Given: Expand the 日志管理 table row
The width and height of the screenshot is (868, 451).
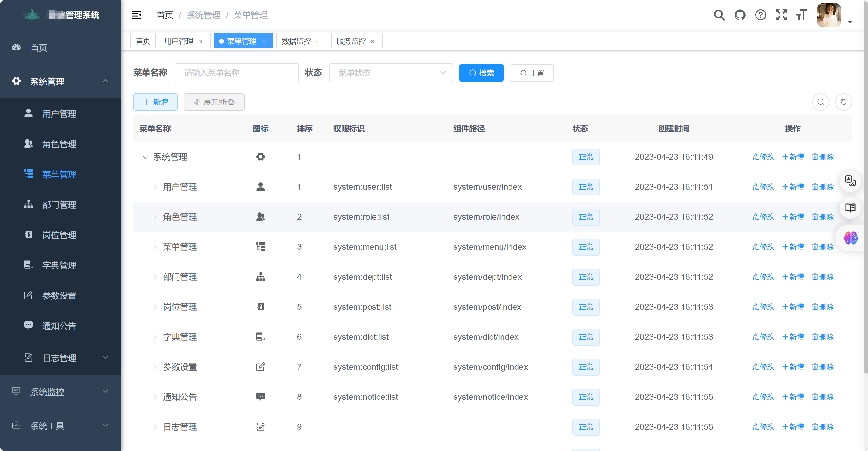Looking at the screenshot, I should coord(155,427).
